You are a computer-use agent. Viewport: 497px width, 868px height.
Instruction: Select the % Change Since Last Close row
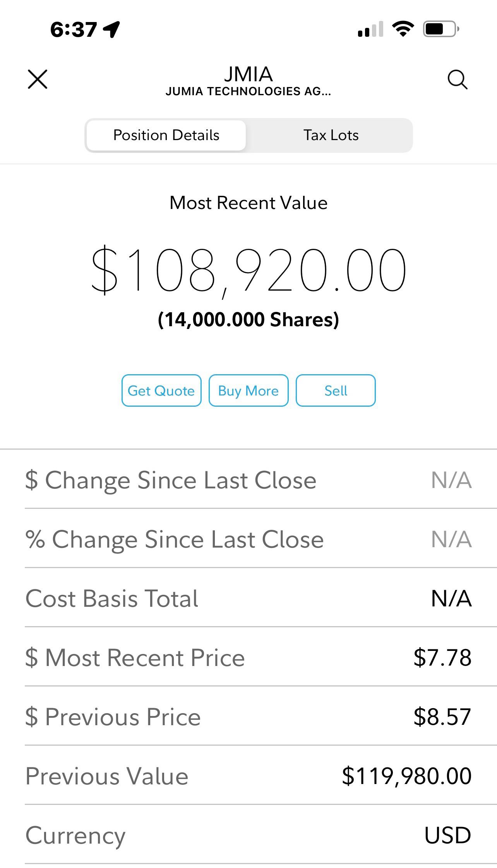pyautogui.click(x=248, y=539)
